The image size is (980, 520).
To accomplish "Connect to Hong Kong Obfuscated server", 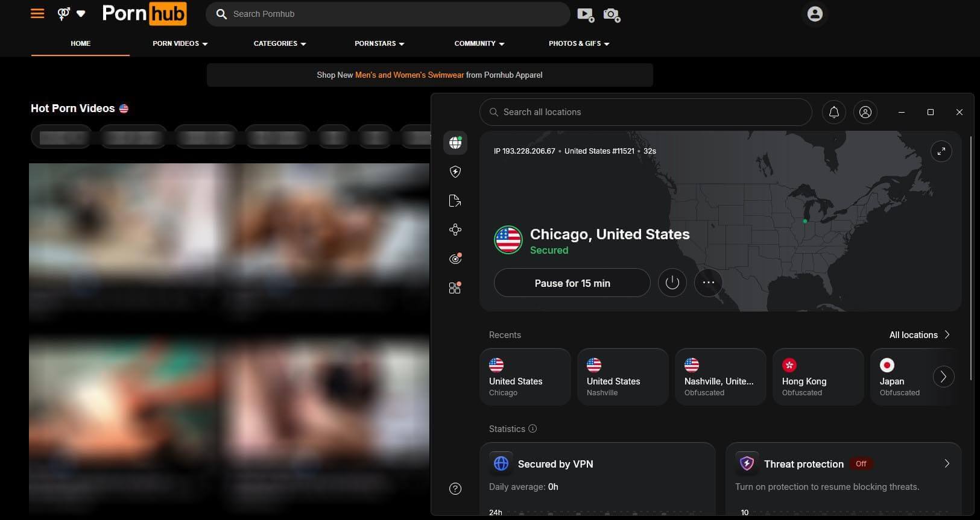I will tap(818, 377).
